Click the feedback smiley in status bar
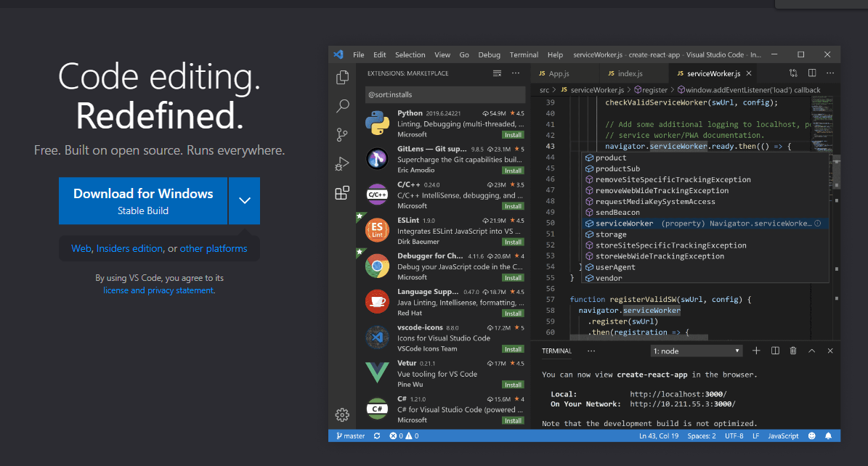This screenshot has width=868, height=466. point(812,436)
